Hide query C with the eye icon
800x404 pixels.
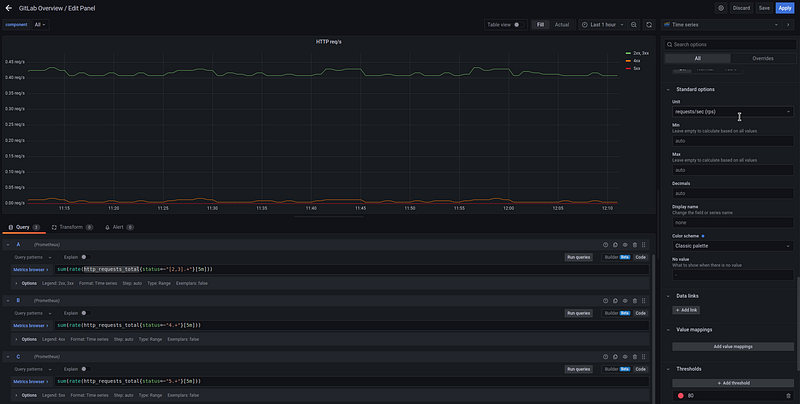click(x=625, y=357)
